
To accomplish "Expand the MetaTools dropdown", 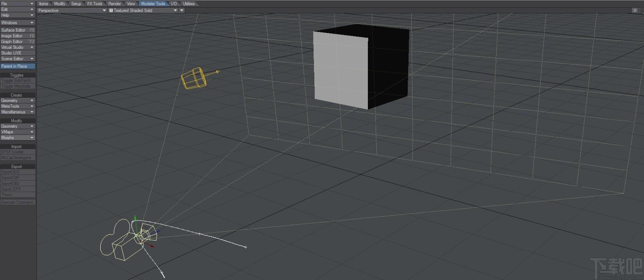I will pos(18,106).
